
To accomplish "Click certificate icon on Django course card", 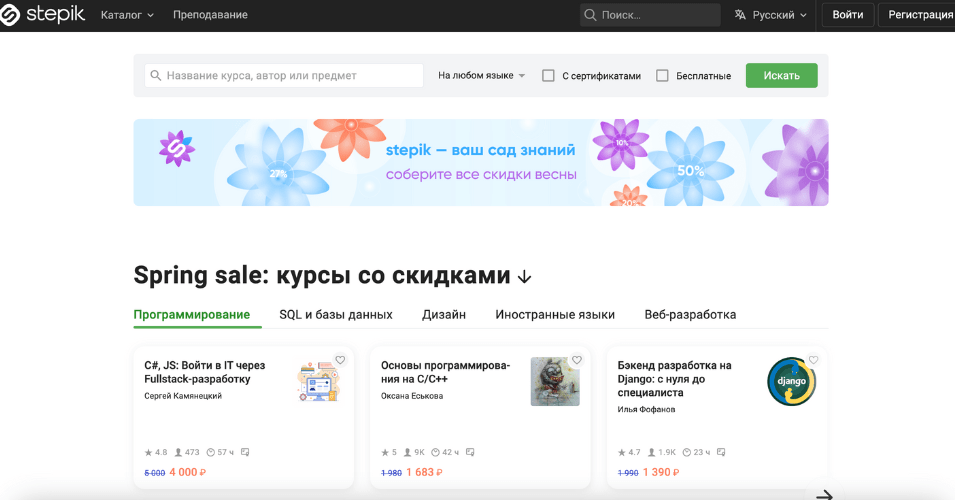I will pos(721,452).
